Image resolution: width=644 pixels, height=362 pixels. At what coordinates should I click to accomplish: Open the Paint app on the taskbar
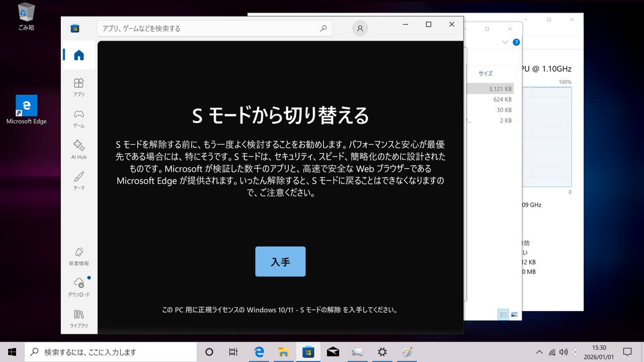(x=407, y=352)
